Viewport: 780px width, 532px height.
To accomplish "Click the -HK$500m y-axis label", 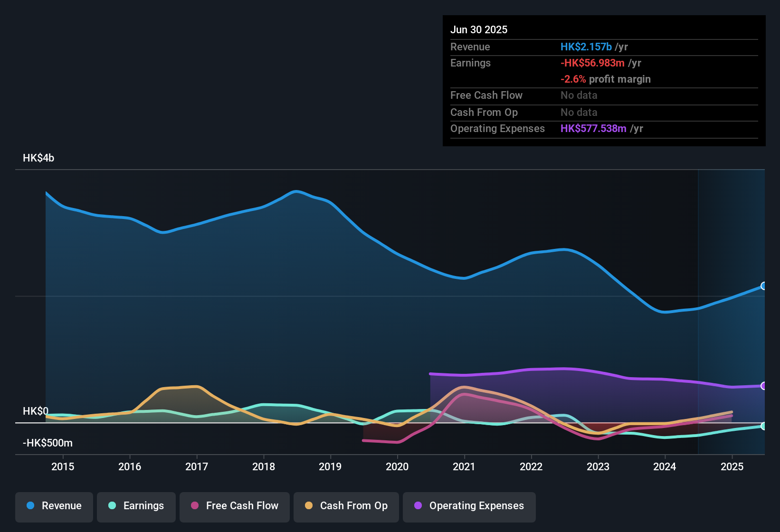I will pos(48,443).
